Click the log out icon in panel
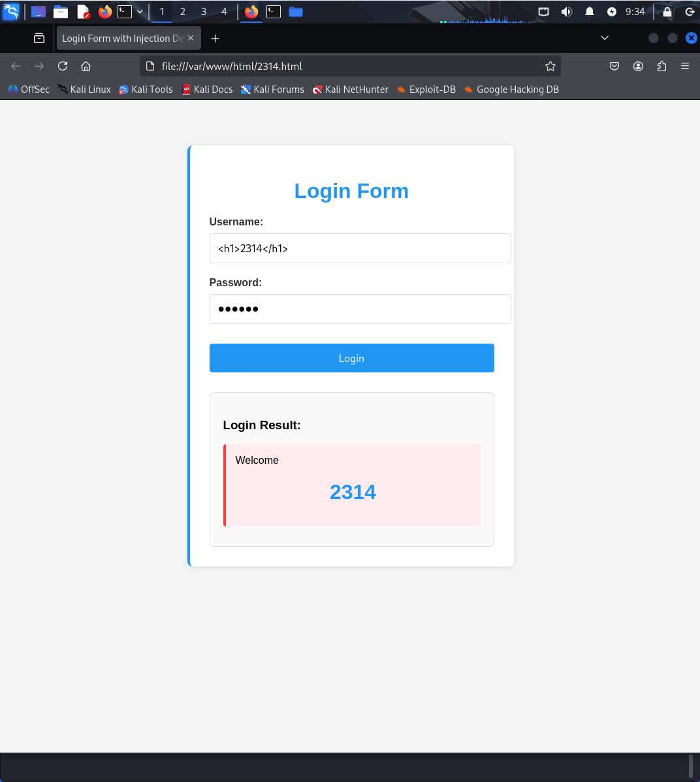 (x=690, y=12)
